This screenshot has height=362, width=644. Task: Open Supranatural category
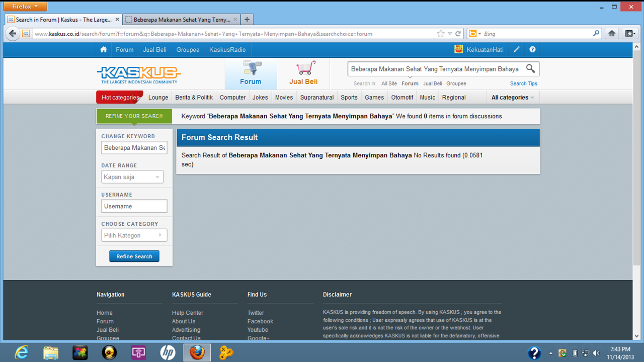317,98
